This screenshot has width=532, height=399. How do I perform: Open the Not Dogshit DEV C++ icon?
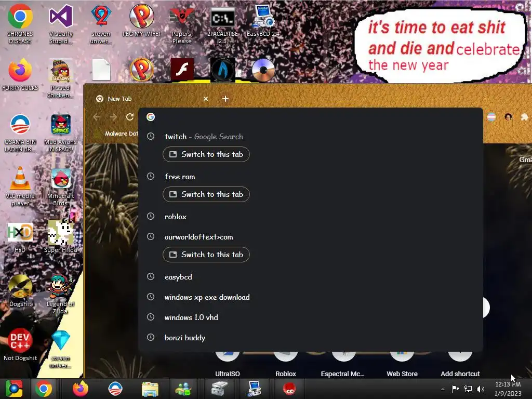click(20, 344)
